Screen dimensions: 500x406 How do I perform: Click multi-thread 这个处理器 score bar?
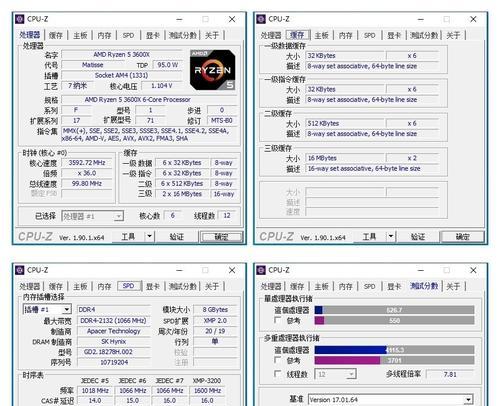pyautogui.click(x=394, y=350)
